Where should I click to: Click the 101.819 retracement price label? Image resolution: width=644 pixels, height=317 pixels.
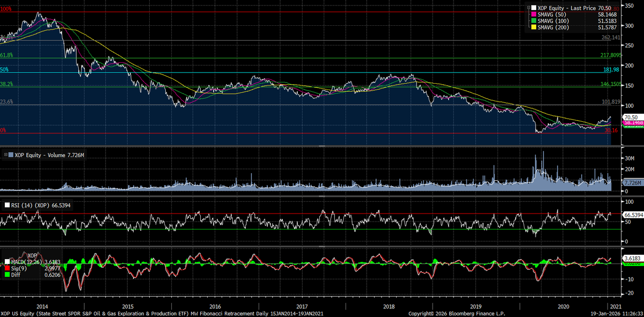[x=612, y=102]
